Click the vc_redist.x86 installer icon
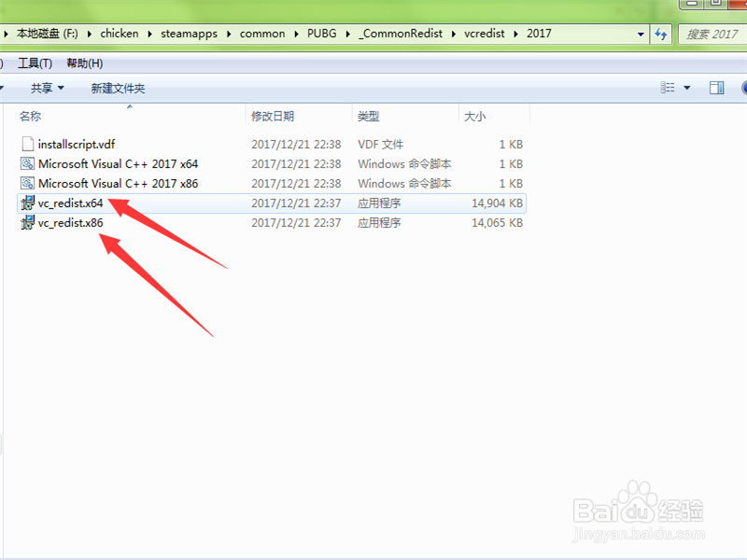 click(28, 222)
